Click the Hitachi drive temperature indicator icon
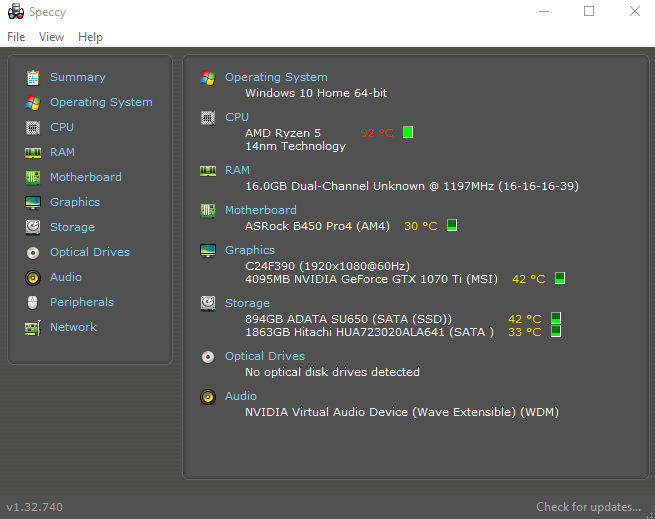Image resolution: width=655 pixels, height=519 pixels. tap(556, 331)
